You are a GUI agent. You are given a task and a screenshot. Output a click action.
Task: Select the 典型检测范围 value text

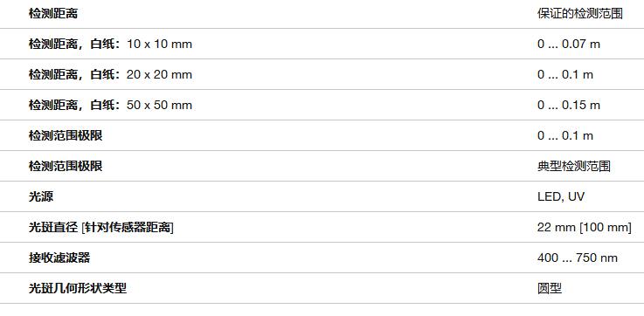point(574,166)
